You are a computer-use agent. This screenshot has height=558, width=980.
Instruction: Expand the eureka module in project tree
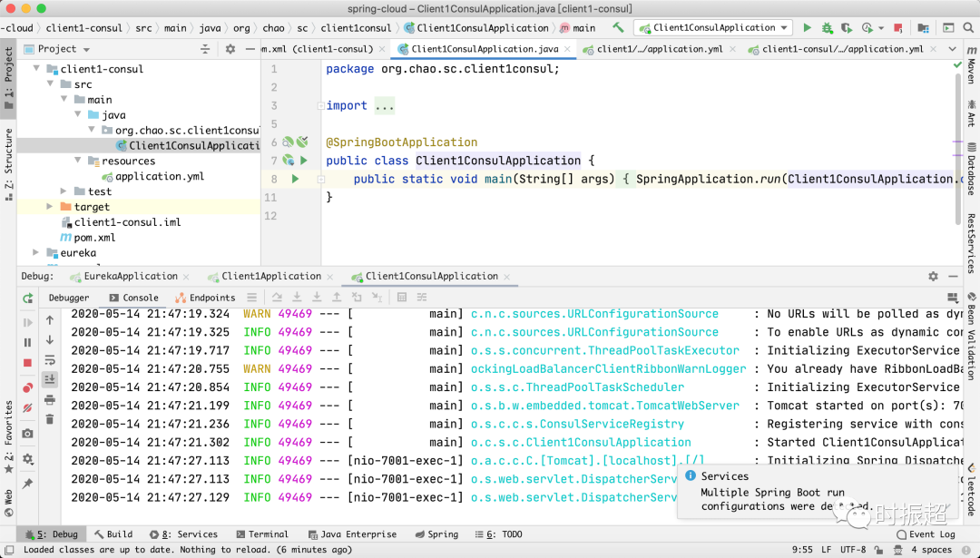click(x=36, y=253)
